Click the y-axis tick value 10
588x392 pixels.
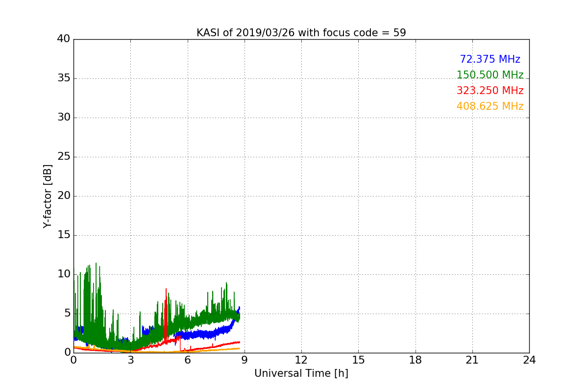(64, 274)
